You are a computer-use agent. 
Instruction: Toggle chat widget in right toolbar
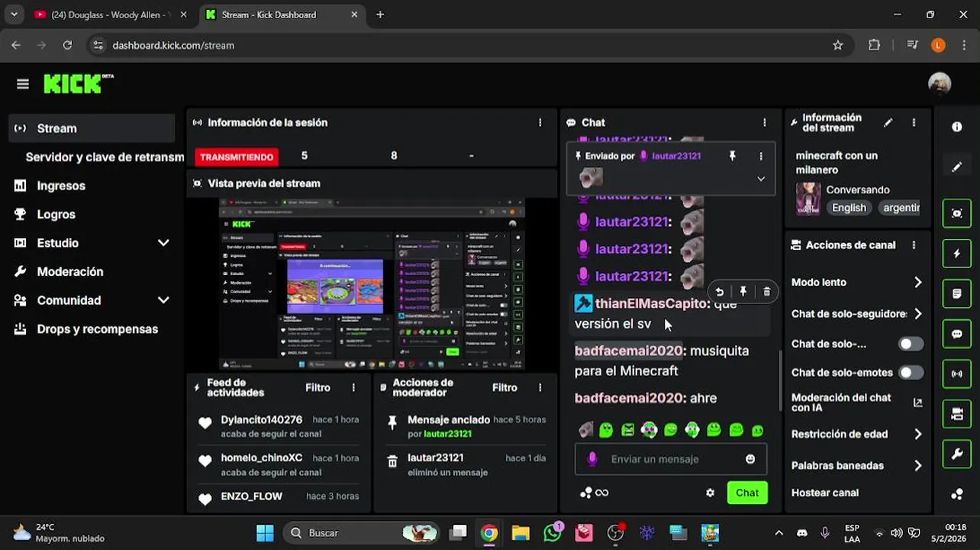pos(957,334)
